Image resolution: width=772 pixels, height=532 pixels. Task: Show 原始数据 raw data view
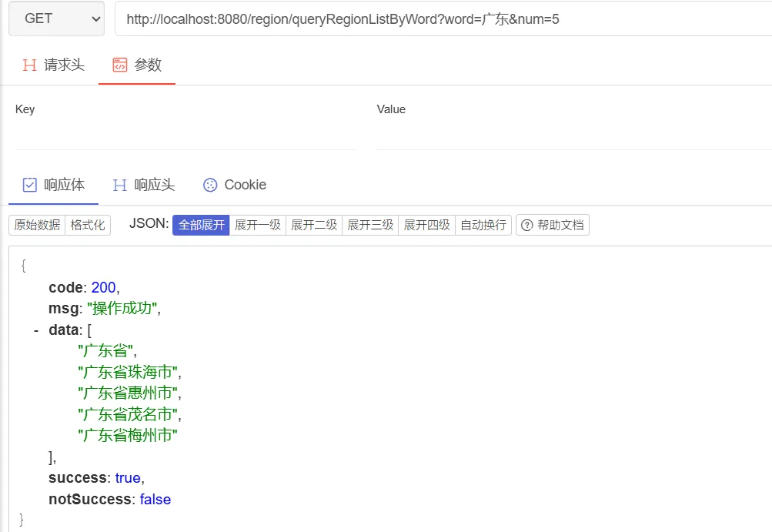(37, 225)
